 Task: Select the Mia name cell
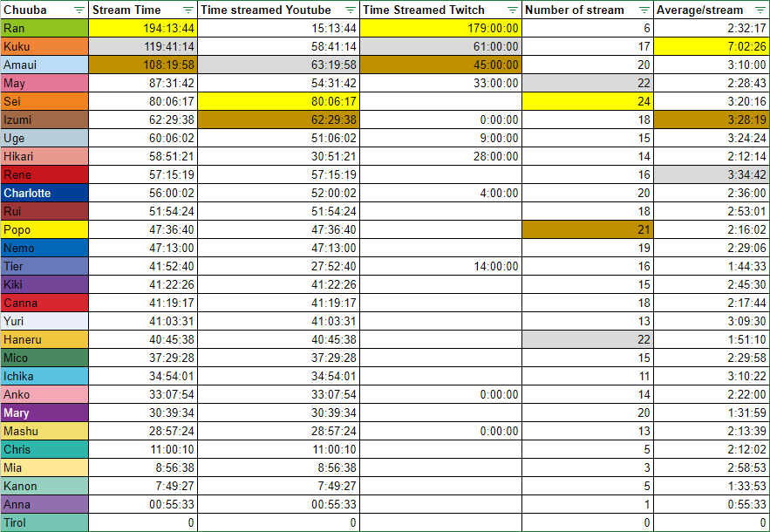point(44,467)
